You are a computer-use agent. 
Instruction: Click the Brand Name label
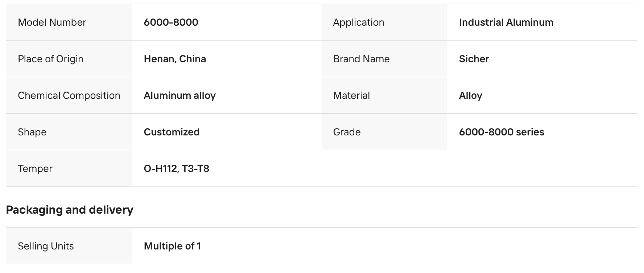361,59
